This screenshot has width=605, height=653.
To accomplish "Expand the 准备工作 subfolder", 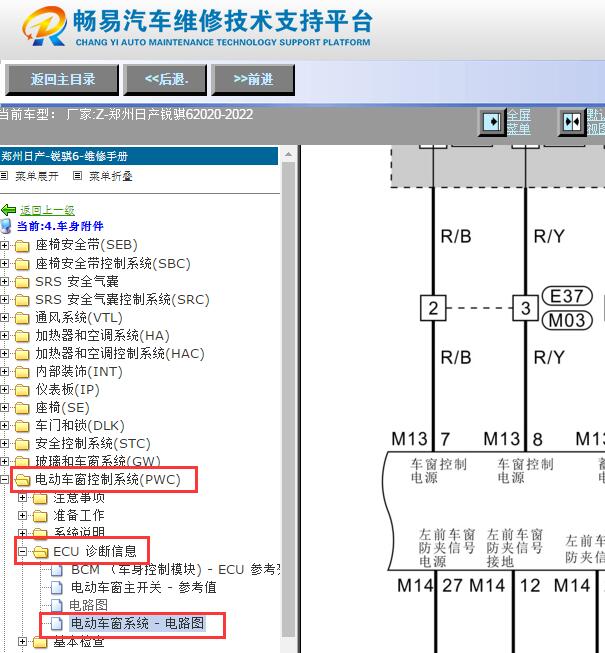I will [22, 516].
